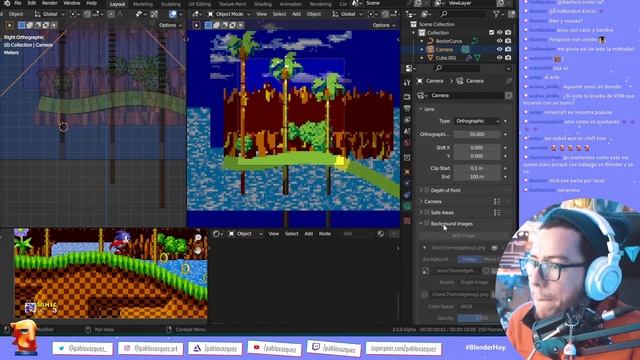Open the Help menu

[x=91, y=3]
